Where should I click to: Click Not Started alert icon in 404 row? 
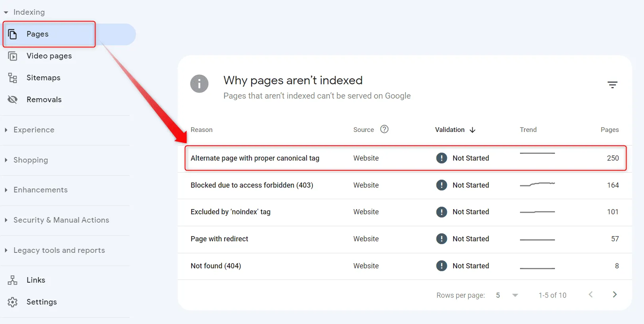pos(441,266)
